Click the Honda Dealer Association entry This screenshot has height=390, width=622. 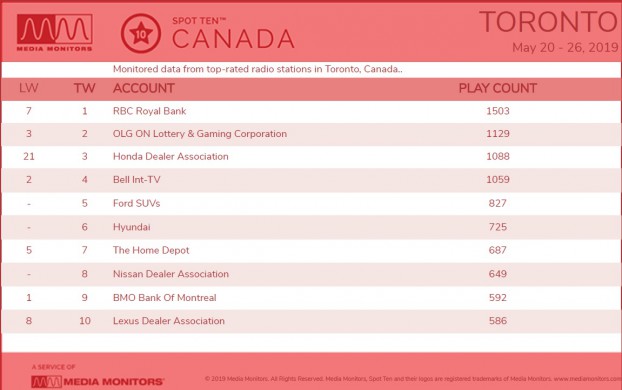(171, 156)
